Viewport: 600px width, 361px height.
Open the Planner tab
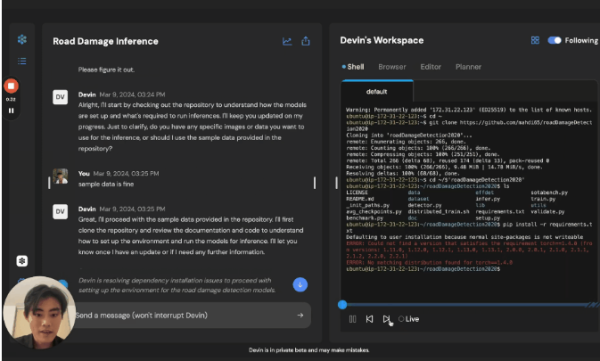tap(468, 67)
